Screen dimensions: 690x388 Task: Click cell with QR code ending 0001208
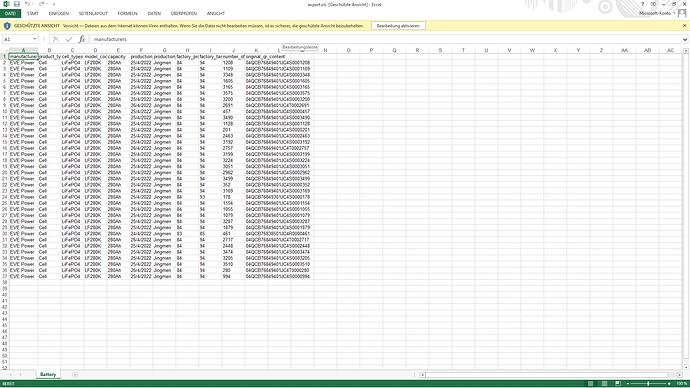coord(278,63)
